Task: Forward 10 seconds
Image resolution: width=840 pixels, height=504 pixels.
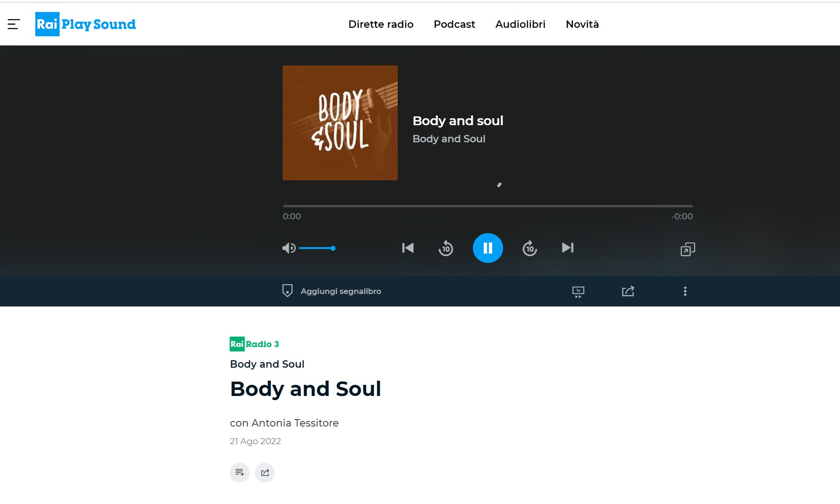Action: point(530,248)
